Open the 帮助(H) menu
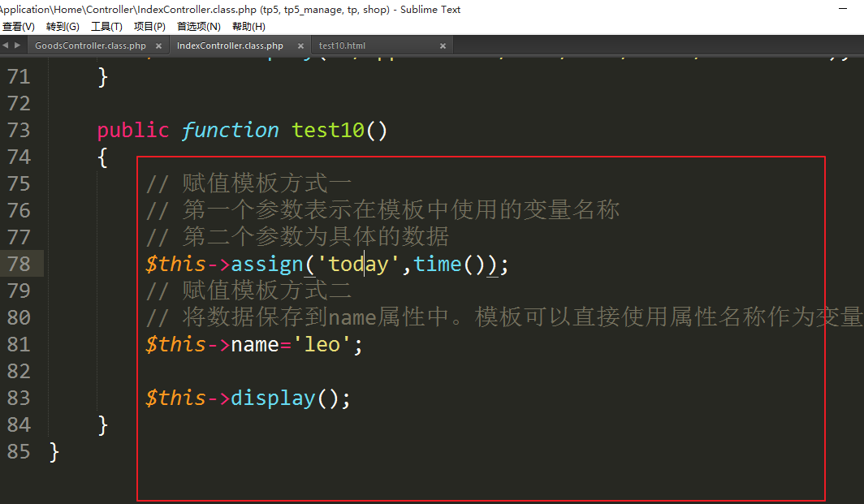Screen dimensions: 864x504 pos(248,27)
